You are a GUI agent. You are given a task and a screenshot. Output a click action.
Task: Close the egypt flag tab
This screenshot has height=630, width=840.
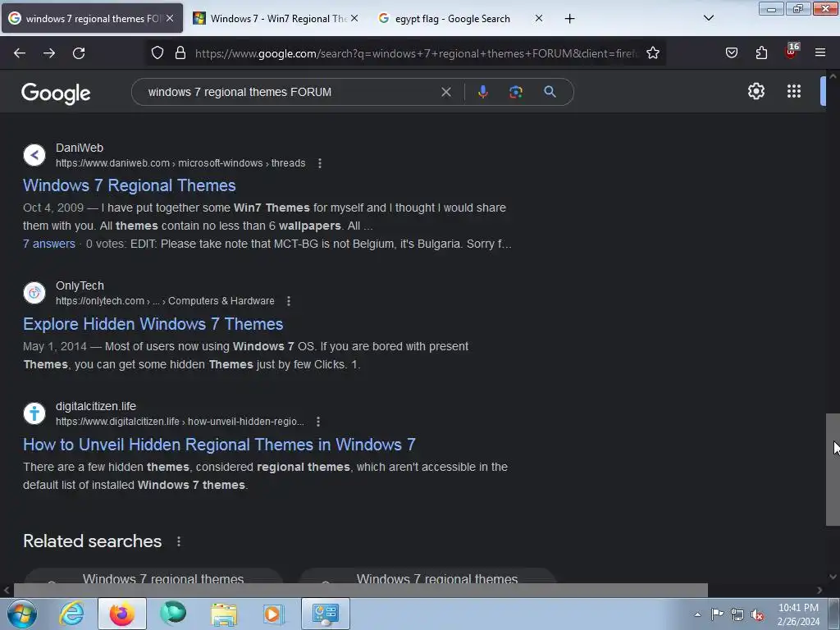[539, 18]
